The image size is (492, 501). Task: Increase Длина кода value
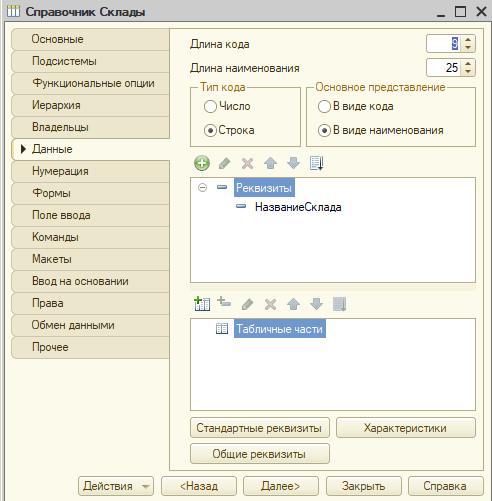pos(468,40)
